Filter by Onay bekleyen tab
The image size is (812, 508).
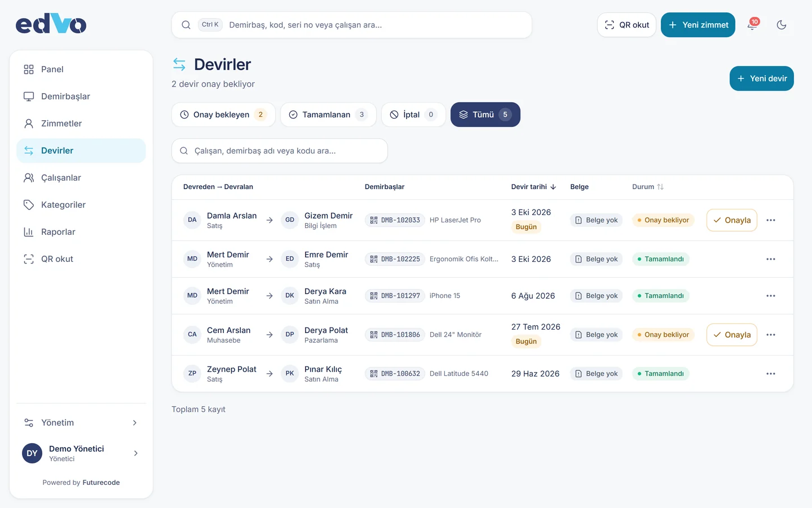tap(223, 115)
